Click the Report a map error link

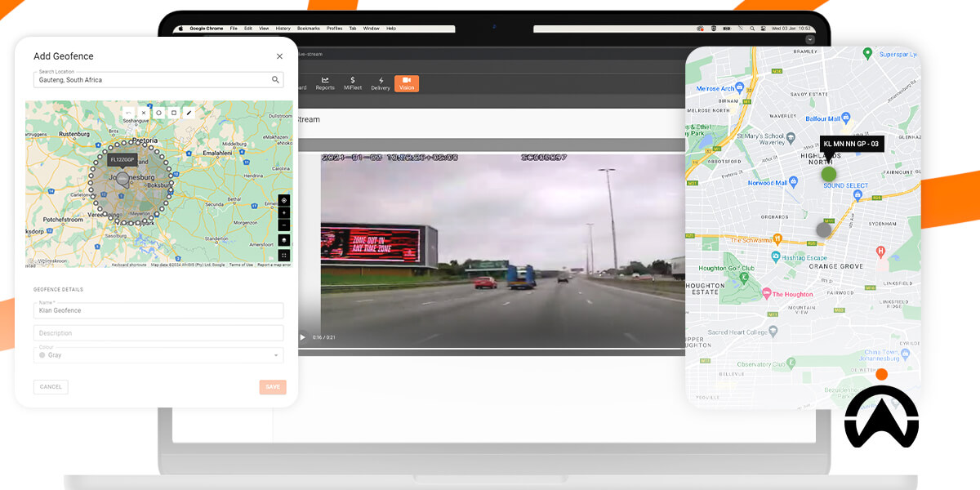point(274,265)
